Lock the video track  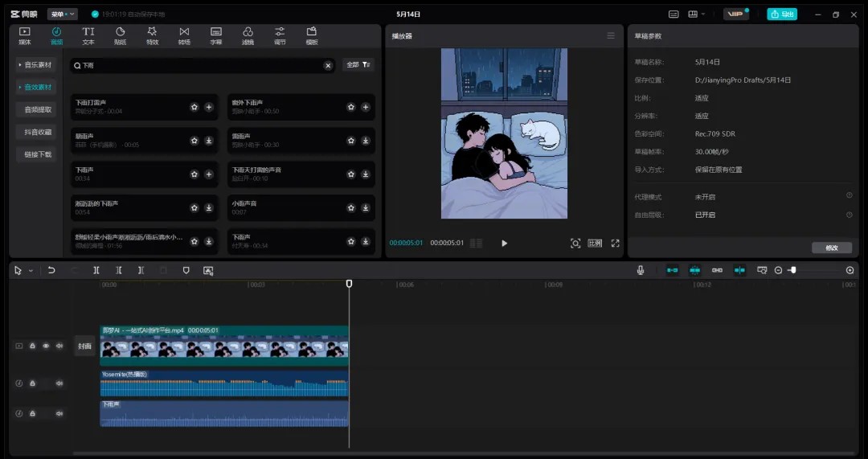pos(33,346)
